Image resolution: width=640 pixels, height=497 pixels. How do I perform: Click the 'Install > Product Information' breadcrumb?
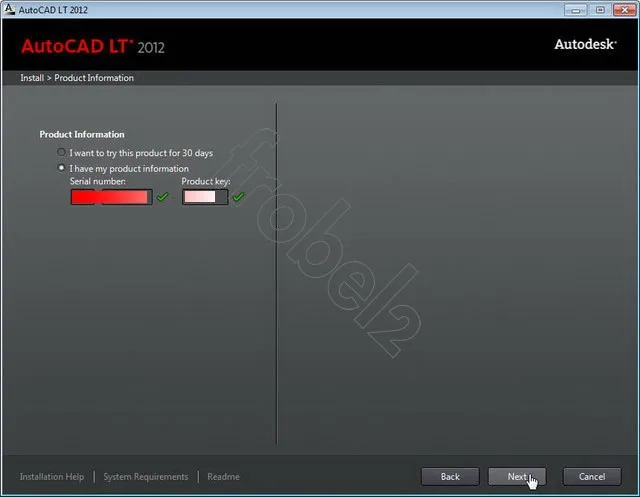click(x=77, y=78)
